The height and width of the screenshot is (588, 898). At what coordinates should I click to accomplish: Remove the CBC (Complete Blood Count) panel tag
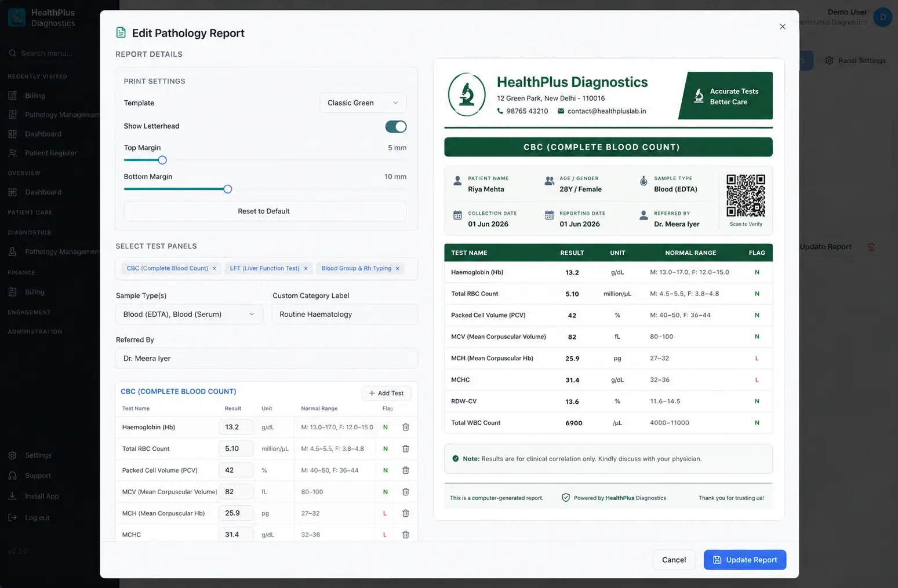click(x=214, y=268)
